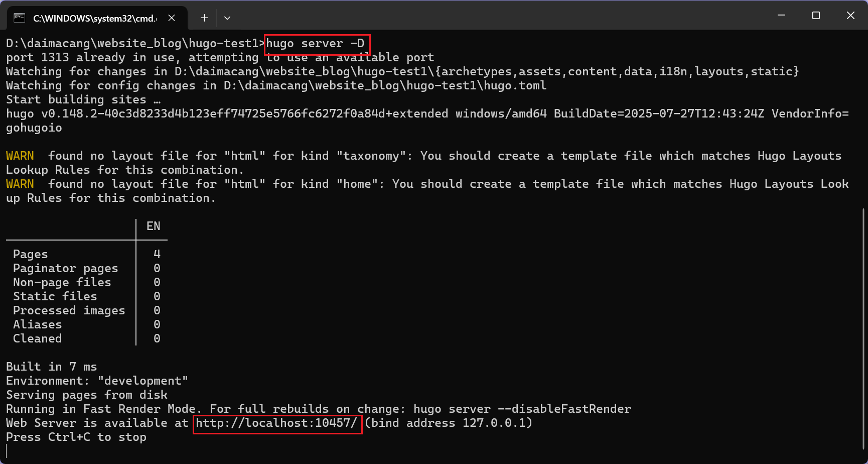The image size is (868, 464).
Task: Click the "hugo server -D" command text
Action: 315,44
